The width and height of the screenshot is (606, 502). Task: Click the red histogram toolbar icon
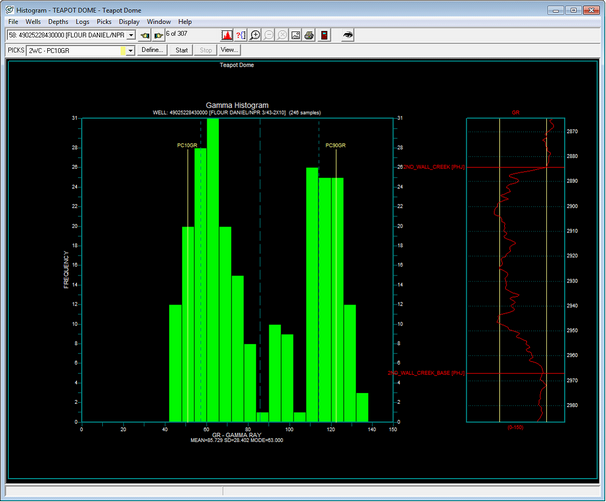tap(226, 35)
